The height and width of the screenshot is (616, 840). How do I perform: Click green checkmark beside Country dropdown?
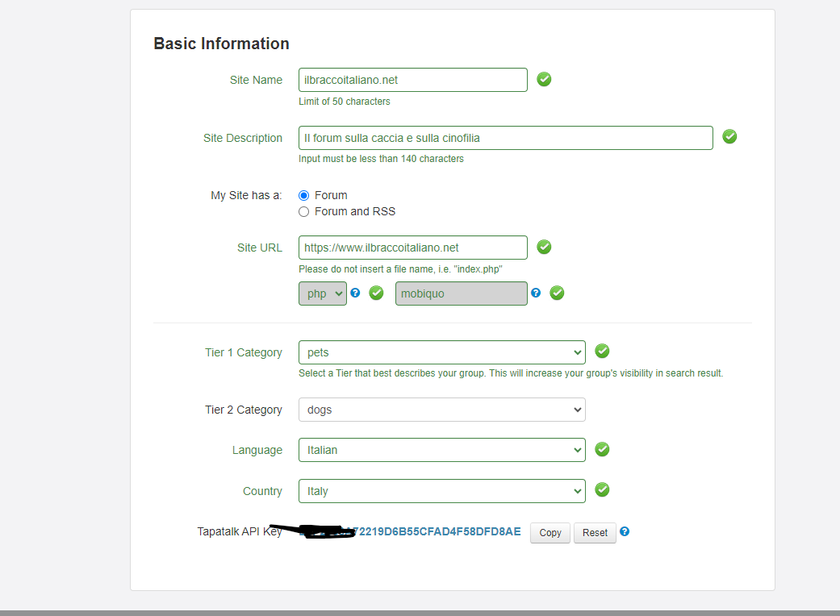coord(602,490)
